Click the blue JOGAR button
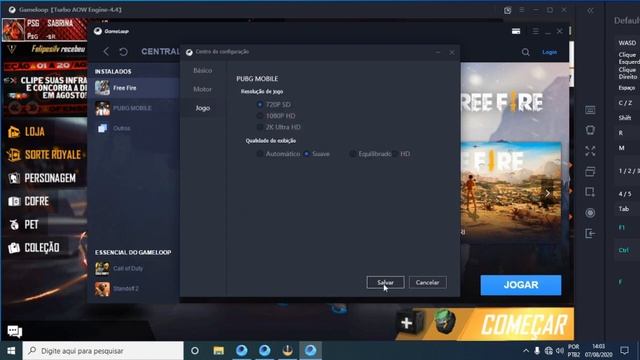This screenshot has height=360, width=640. click(x=521, y=285)
